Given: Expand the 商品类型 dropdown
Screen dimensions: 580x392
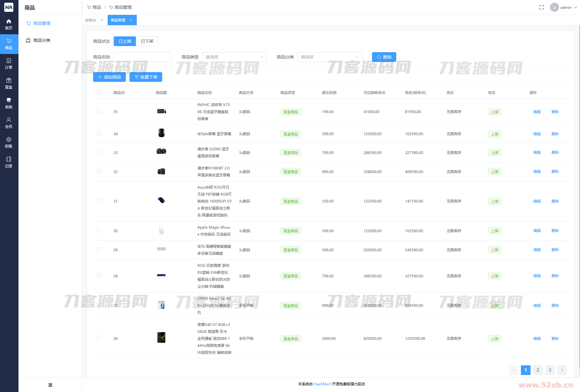Looking at the screenshot, I should click(234, 57).
